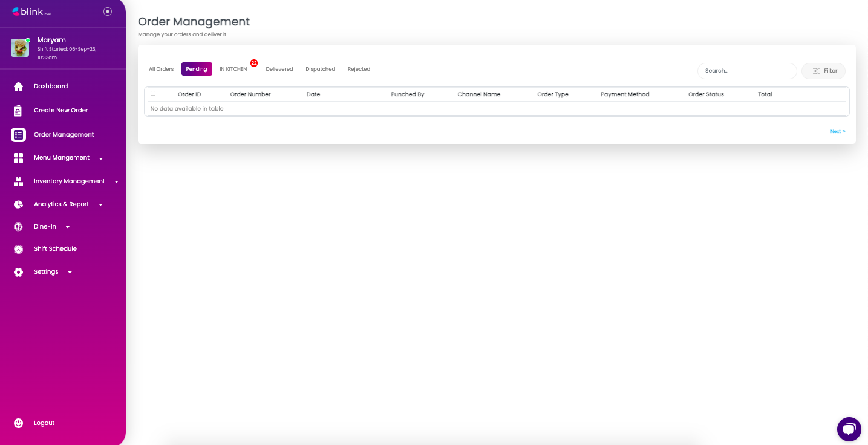Click the Menu Management grid icon

18,158
